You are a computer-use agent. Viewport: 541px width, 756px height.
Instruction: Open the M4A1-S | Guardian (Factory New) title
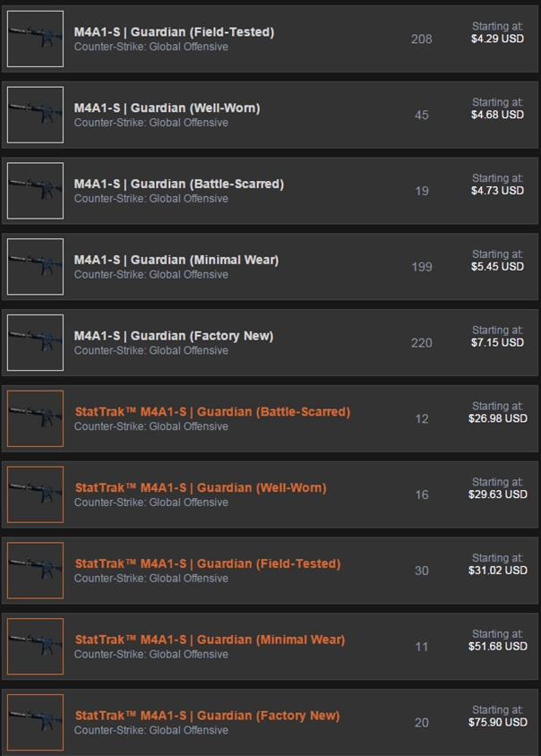pos(174,336)
